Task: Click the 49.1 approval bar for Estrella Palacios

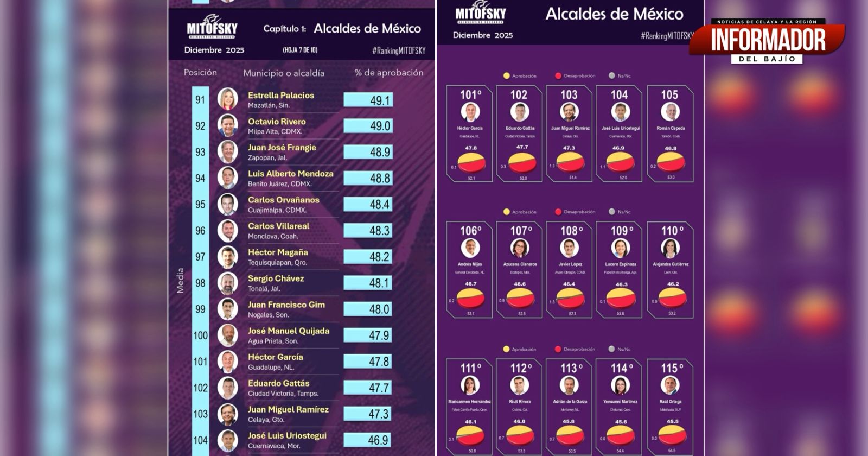Action: tap(368, 100)
